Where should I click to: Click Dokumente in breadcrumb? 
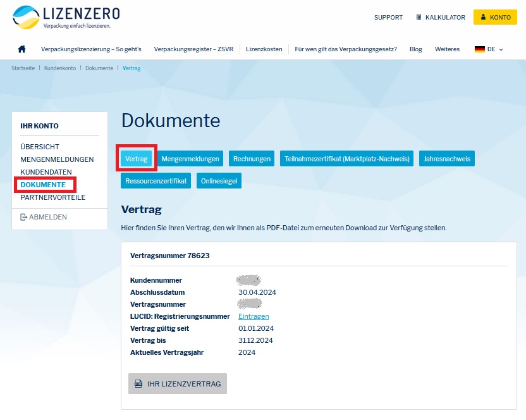pyautogui.click(x=99, y=68)
